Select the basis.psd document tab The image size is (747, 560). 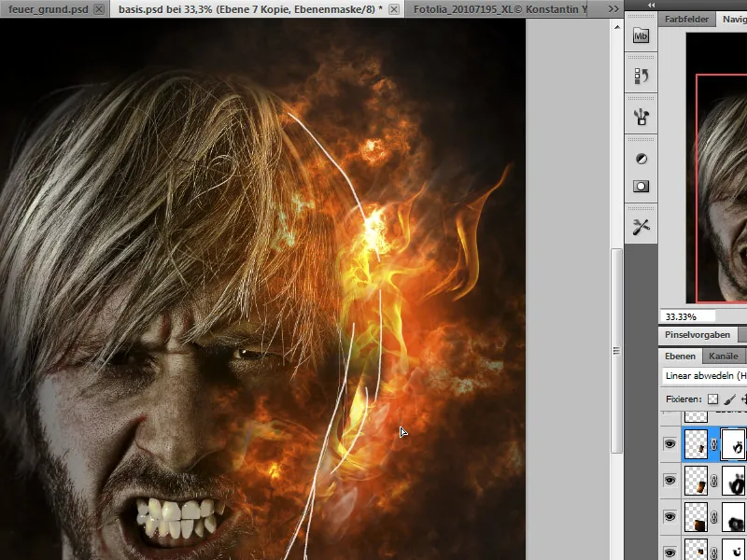click(x=250, y=9)
